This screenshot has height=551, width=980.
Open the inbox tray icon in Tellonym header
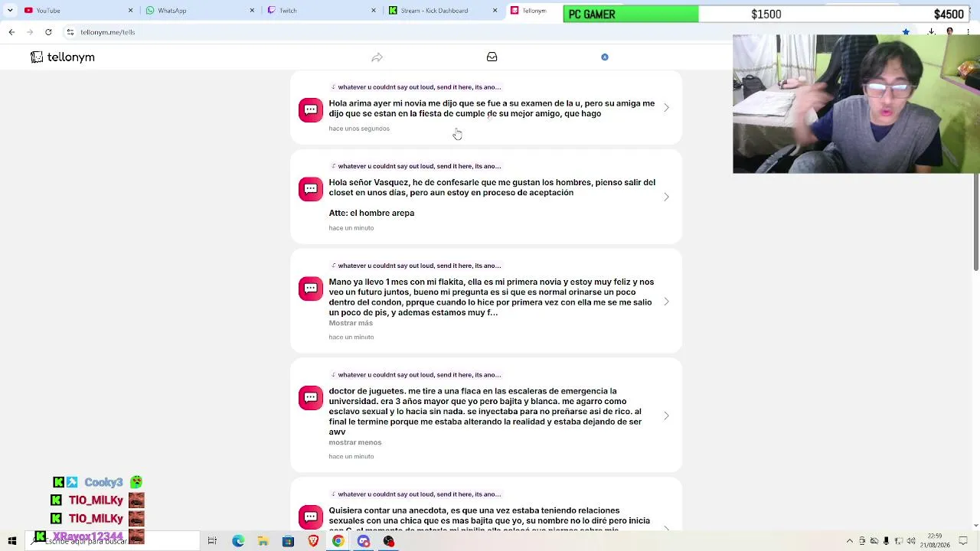pyautogui.click(x=492, y=57)
